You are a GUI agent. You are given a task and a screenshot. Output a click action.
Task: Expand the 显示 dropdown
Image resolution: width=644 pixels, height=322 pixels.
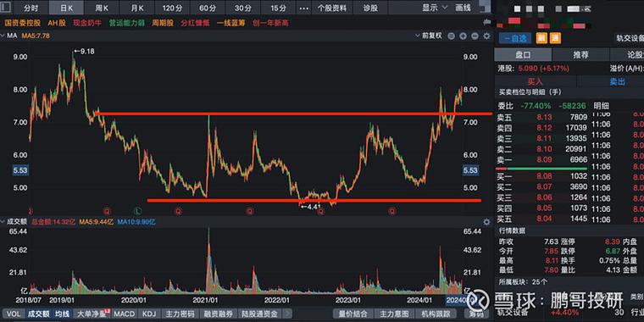click(436, 8)
